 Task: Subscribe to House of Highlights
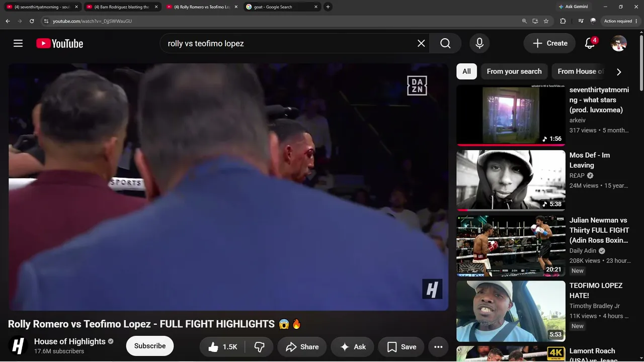click(150, 346)
